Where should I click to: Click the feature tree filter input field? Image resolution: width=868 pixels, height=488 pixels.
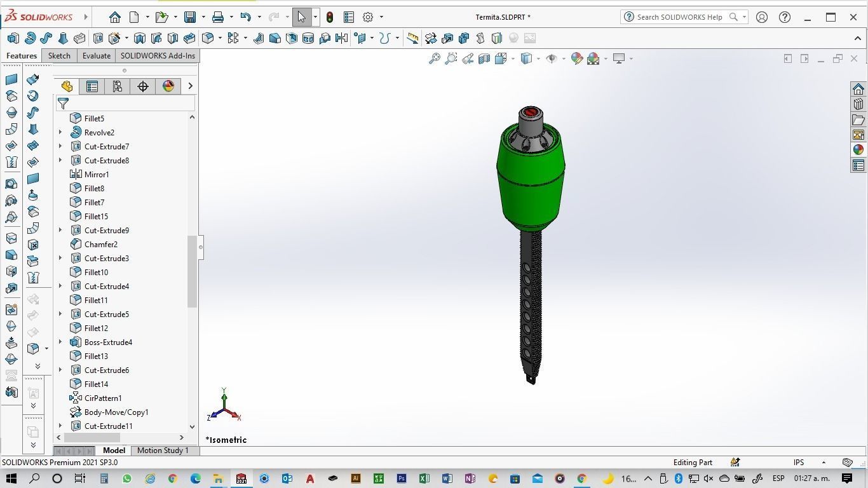click(125, 103)
